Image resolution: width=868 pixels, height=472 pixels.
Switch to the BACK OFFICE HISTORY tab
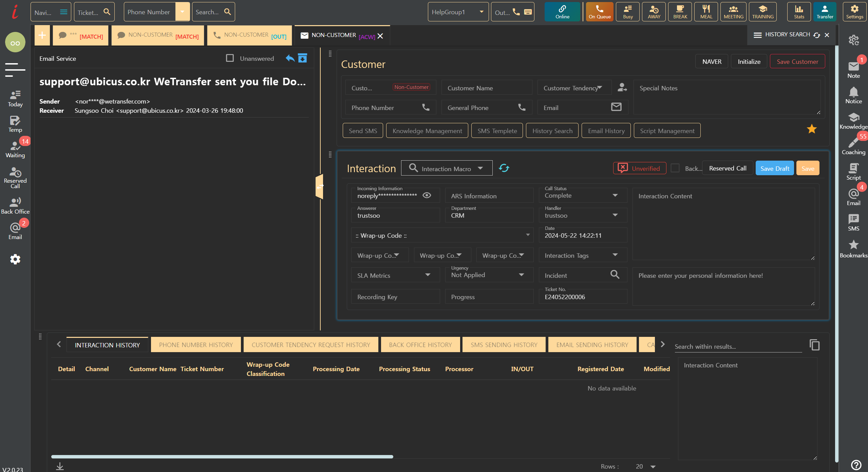[420, 345]
